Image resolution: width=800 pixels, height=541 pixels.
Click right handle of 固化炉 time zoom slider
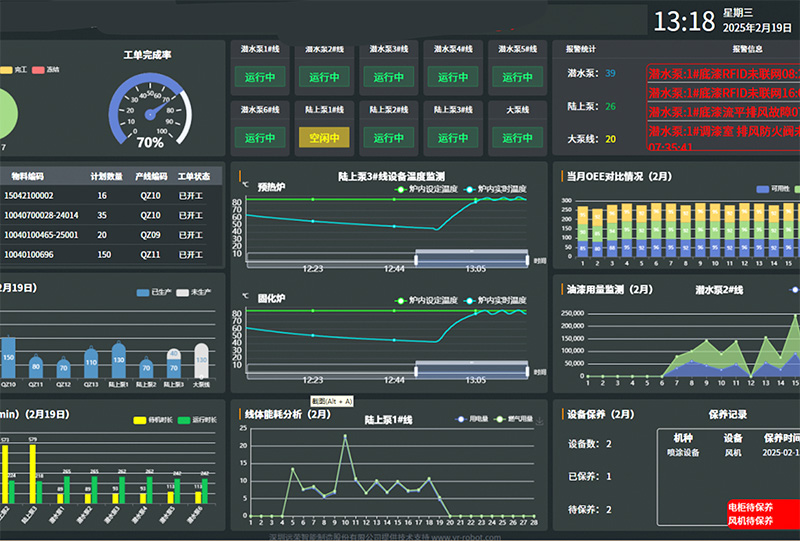click(x=528, y=372)
